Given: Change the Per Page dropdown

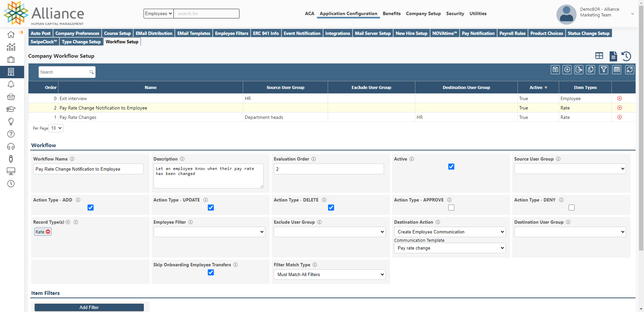Looking at the screenshot, I should (x=56, y=128).
